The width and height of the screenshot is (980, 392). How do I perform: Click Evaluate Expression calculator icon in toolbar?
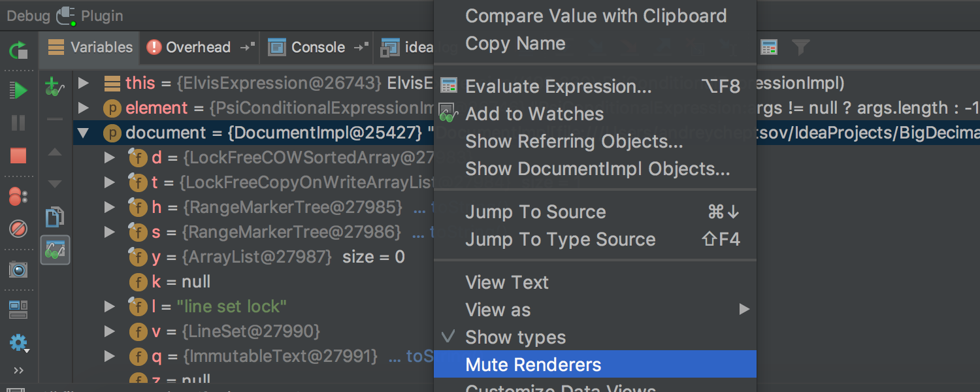[769, 47]
